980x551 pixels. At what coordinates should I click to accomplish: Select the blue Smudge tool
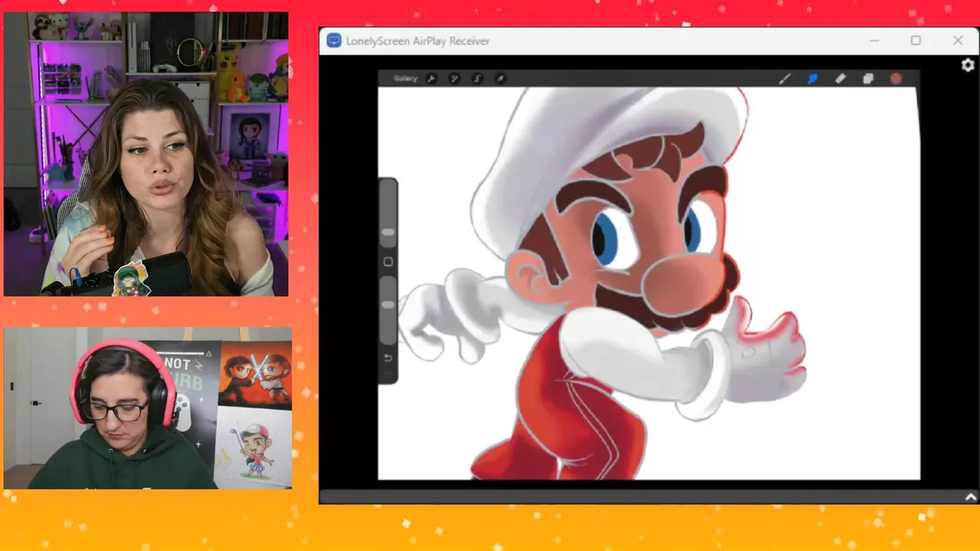pos(812,79)
